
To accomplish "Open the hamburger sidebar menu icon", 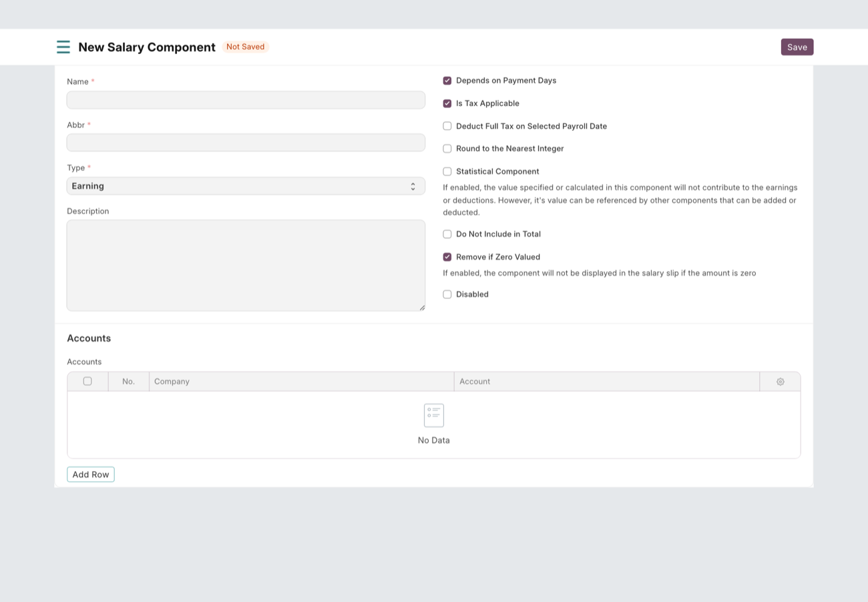I will coord(63,47).
